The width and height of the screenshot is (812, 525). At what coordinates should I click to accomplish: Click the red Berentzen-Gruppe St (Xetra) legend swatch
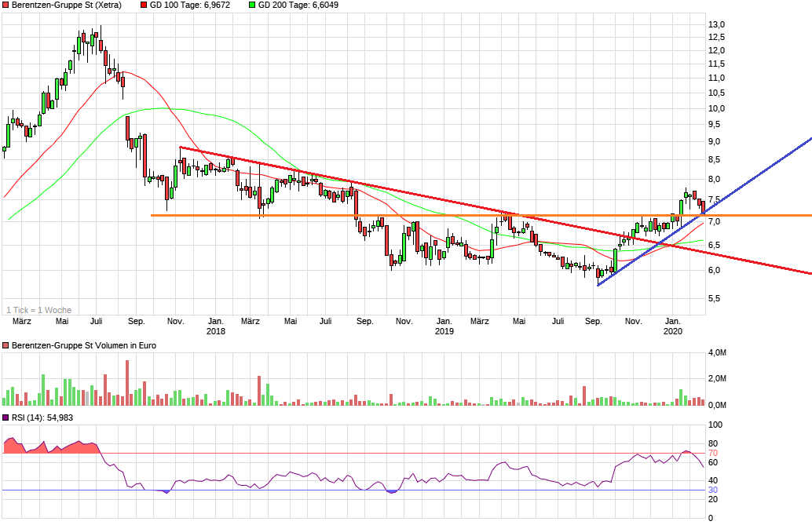coord(6,5)
